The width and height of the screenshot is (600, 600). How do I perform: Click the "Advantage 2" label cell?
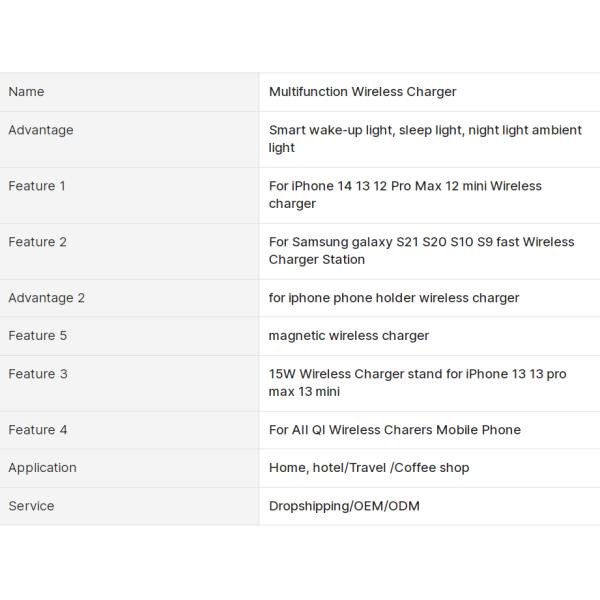tap(47, 298)
